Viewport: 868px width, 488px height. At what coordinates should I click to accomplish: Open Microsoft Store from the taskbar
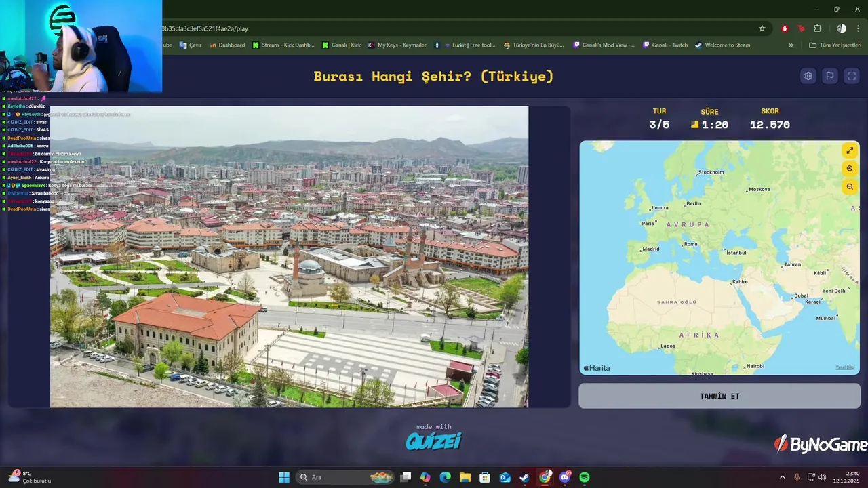click(484, 477)
